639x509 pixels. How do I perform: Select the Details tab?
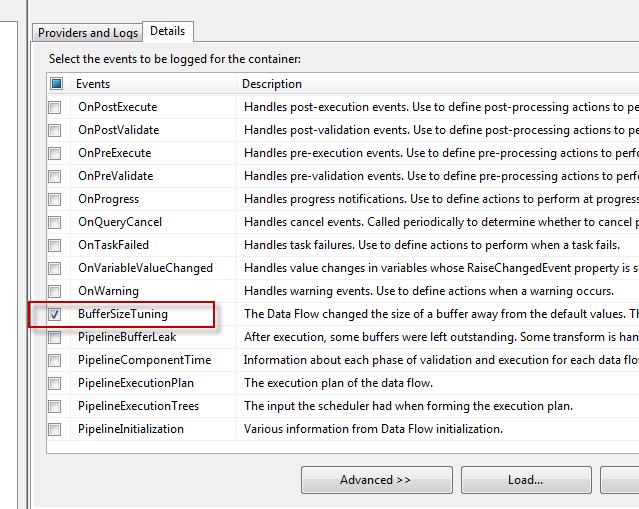click(167, 31)
